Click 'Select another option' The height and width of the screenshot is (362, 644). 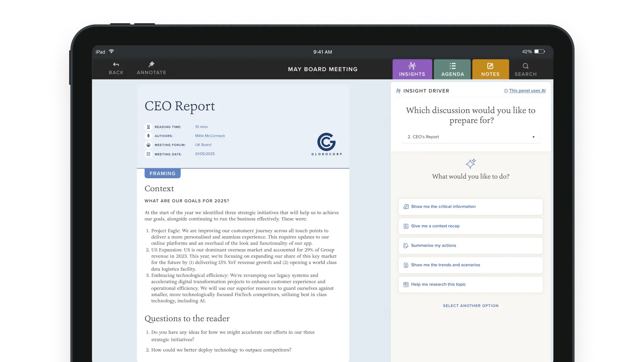tap(470, 306)
